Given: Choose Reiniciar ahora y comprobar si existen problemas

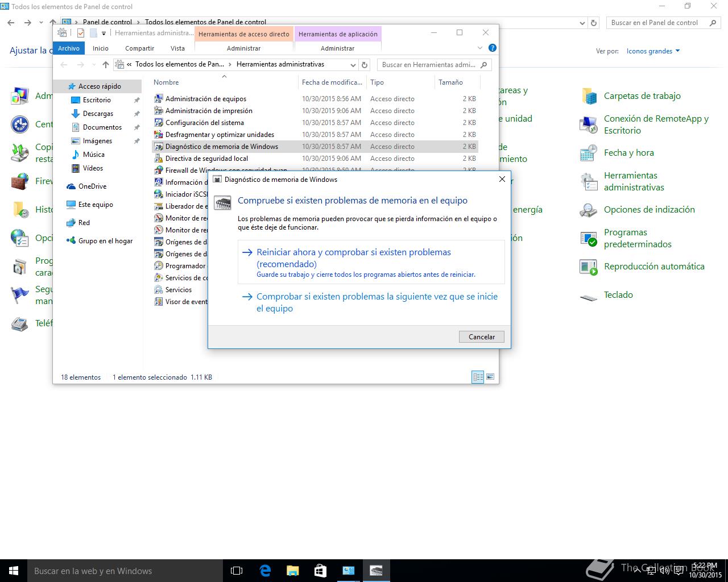Looking at the screenshot, I should click(371, 262).
